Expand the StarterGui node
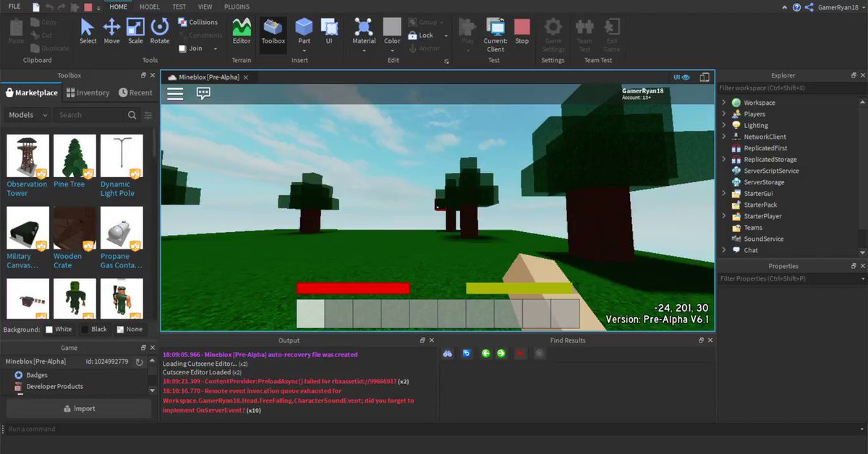868x454 pixels. click(x=724, y=193)
